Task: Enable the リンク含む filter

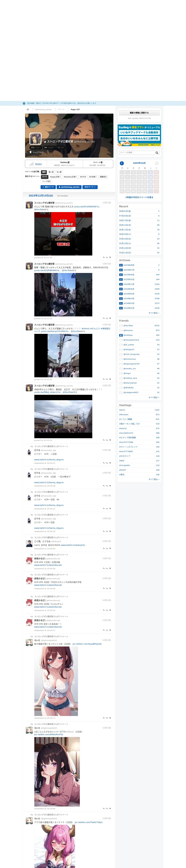Action: click(x=47, y=182)
